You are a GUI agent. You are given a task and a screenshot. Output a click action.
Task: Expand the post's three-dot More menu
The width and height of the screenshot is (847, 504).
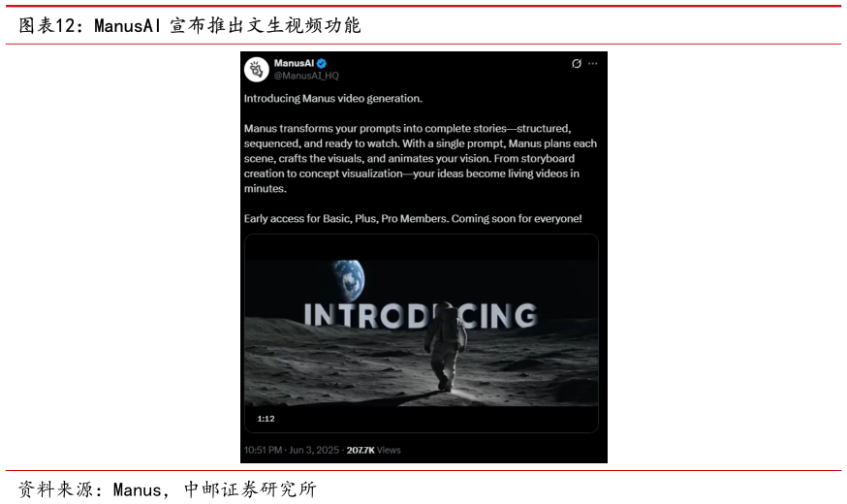pyautogui.click(x=593, y=64)
